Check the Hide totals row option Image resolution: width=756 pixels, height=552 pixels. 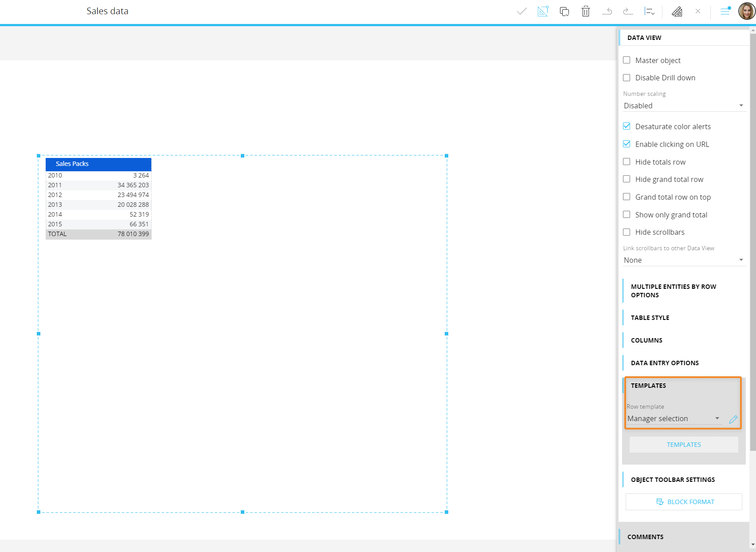tap(627, 162)
